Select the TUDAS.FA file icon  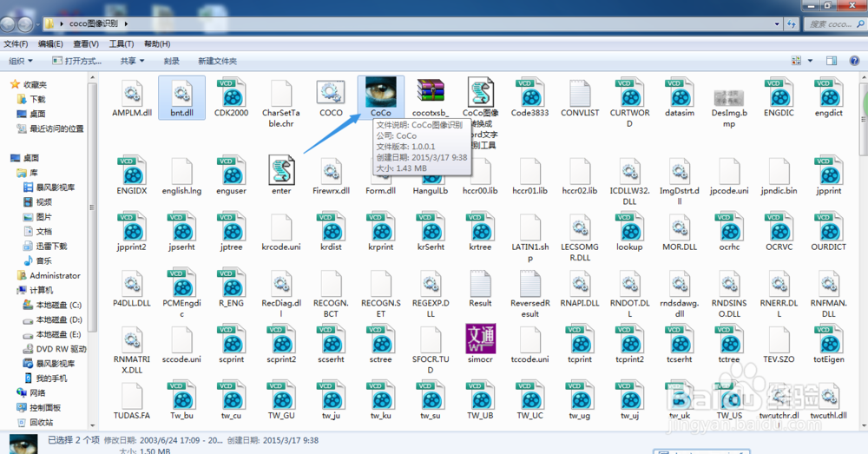pyautogui.click(x=132, y=395)
